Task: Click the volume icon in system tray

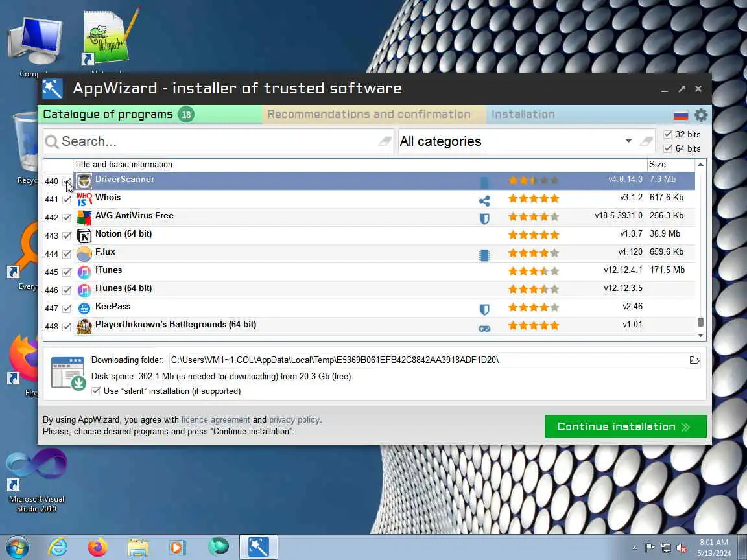Action: point(682,548)
